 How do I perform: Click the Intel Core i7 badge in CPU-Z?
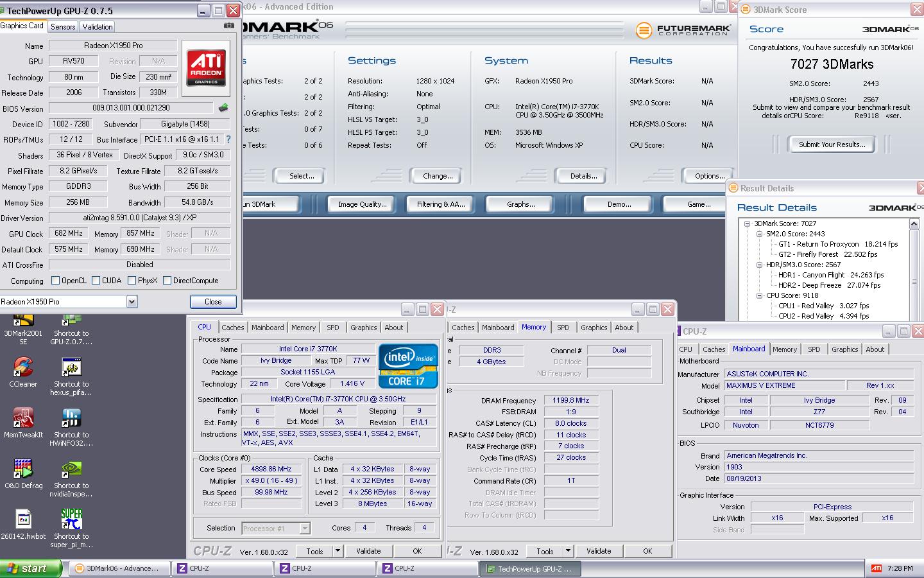[x=408, y=366]
